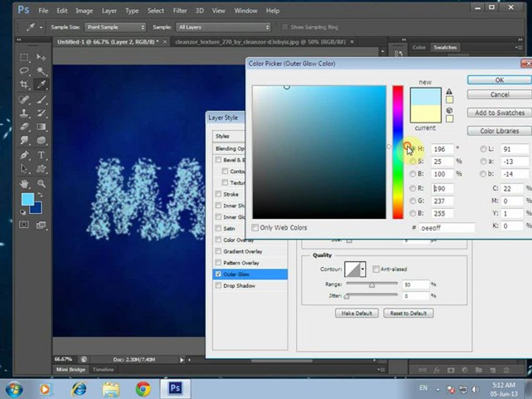Viewport: 532px width, 399px height.
Task: Open Windows Media Player from taskbar
Action: [45, 388]
